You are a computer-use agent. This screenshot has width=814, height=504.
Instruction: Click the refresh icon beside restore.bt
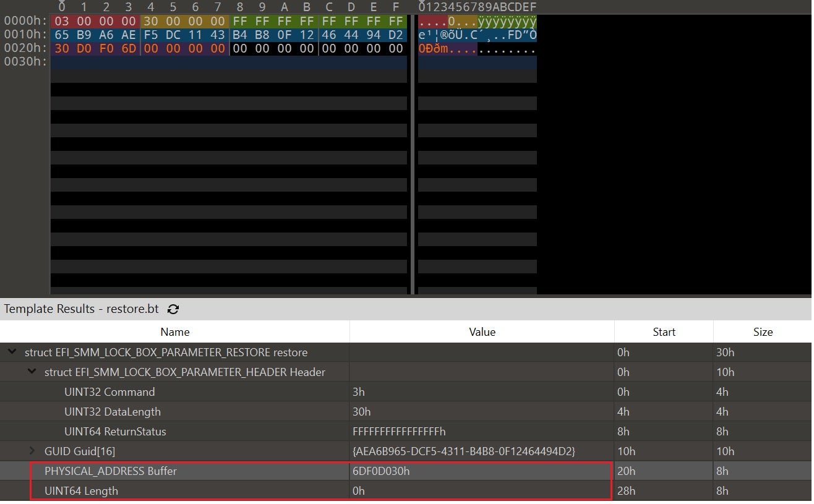173,309
